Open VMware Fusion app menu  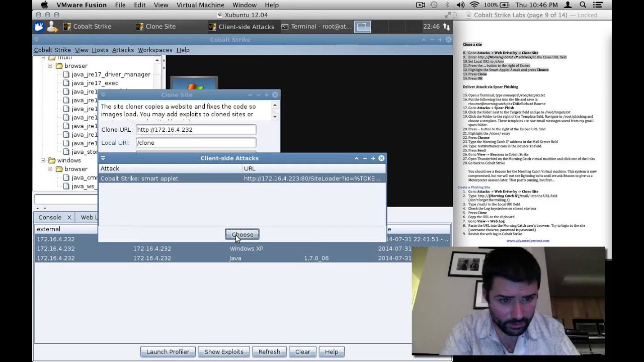[x=82, y=5]
